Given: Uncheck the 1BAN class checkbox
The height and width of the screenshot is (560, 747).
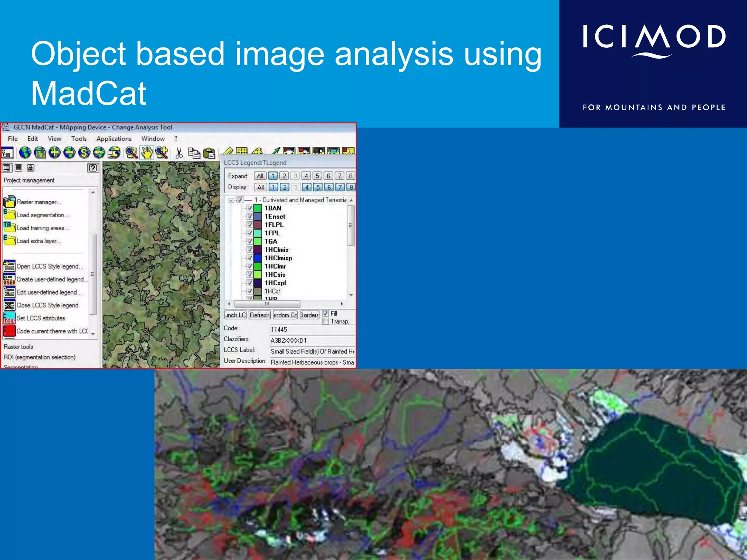Looking at the screenshot, I should [x=250, y=208].
